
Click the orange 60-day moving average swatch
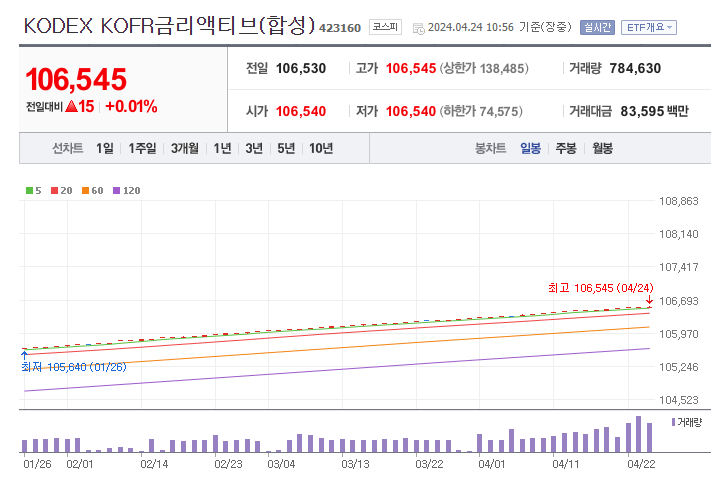pos(85,191)
